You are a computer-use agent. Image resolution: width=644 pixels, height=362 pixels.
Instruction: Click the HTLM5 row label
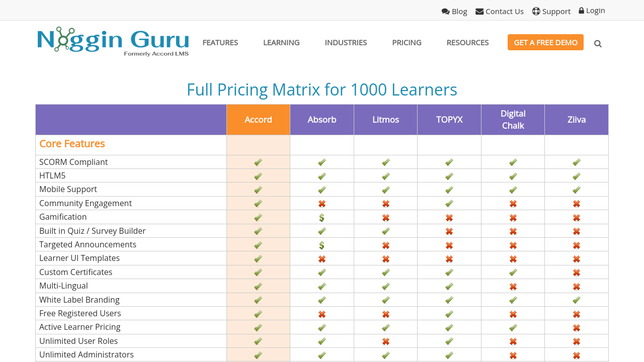(52, 175)
